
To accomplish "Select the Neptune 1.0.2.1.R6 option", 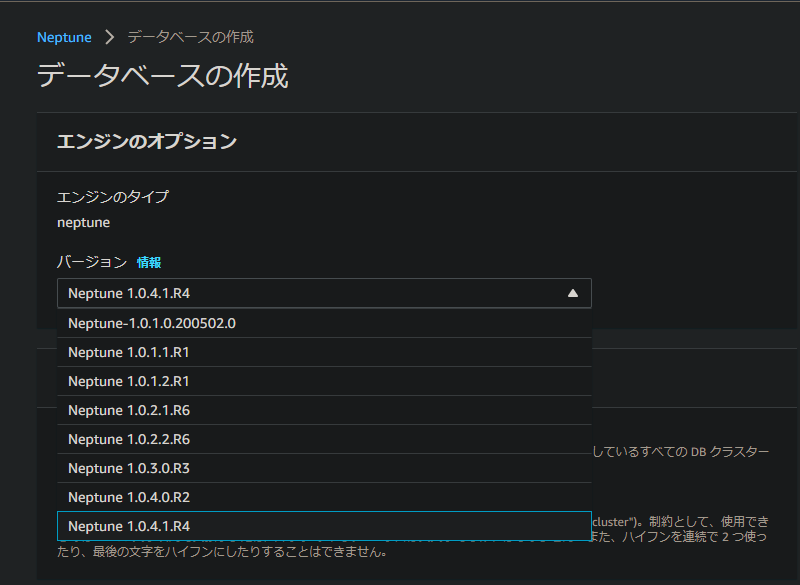I will pos(324,411).
